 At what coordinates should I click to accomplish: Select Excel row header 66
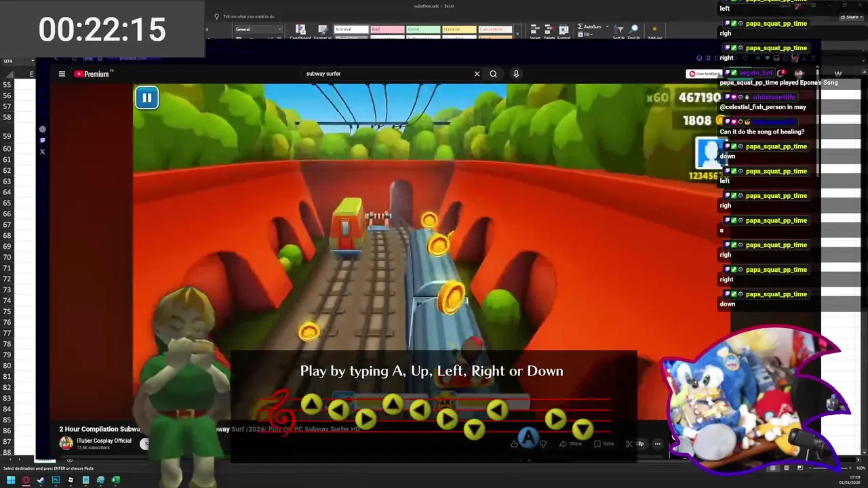[7, 213]
